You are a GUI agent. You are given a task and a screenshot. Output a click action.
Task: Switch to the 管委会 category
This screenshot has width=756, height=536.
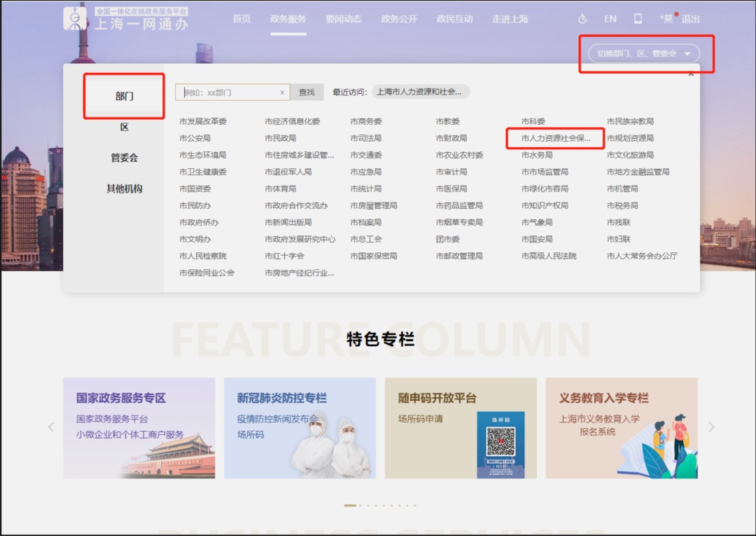124,158
